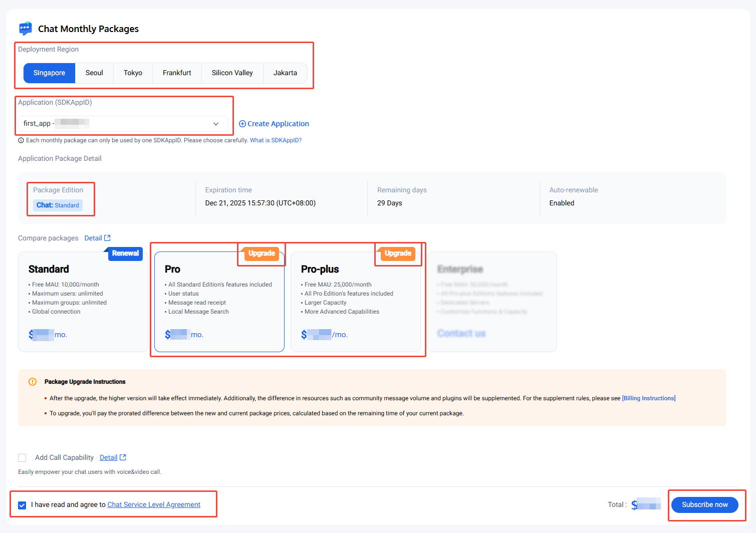Viewport: 756px width, 533px height.
Task: Click the plus icon beside Create Application
Action: pos(242,124)
